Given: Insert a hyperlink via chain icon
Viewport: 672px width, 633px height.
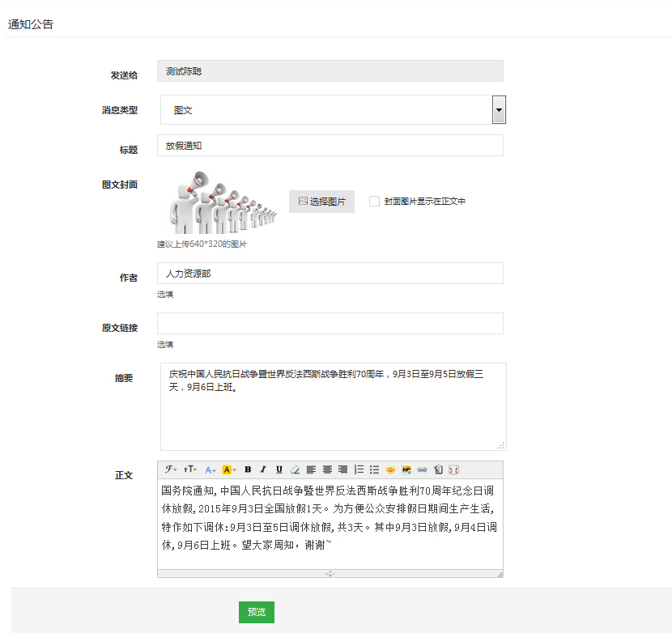Looking at the screenshot, I should tap(422, 469).
